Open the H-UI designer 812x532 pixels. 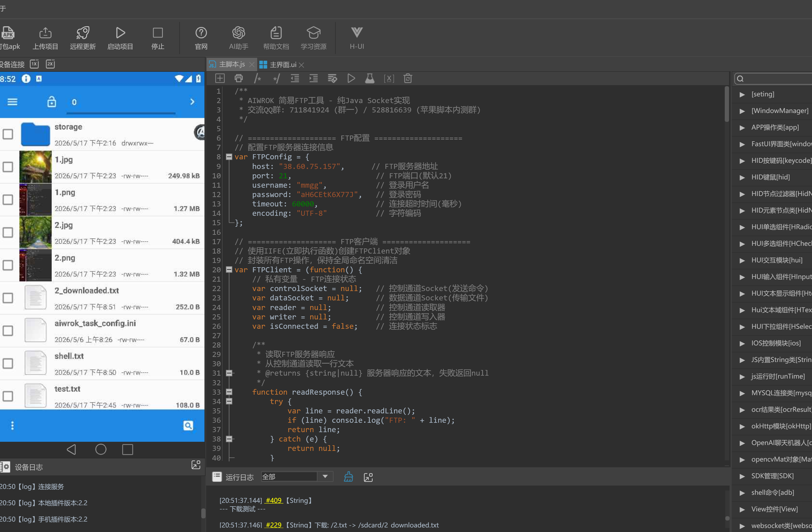tap(357, 38)
